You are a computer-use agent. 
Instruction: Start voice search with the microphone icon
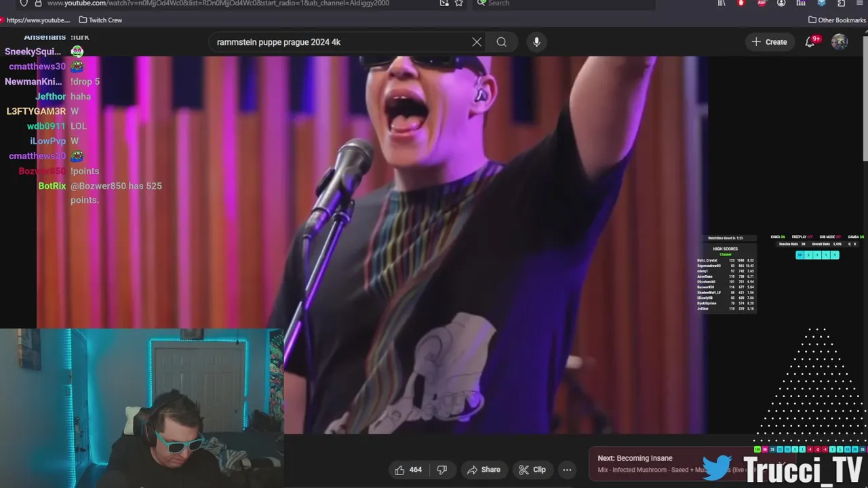click(536, 42)
